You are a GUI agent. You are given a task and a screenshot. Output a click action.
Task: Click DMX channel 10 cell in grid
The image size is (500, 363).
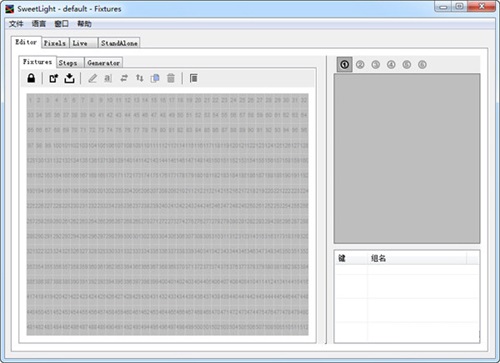point(110,100)
